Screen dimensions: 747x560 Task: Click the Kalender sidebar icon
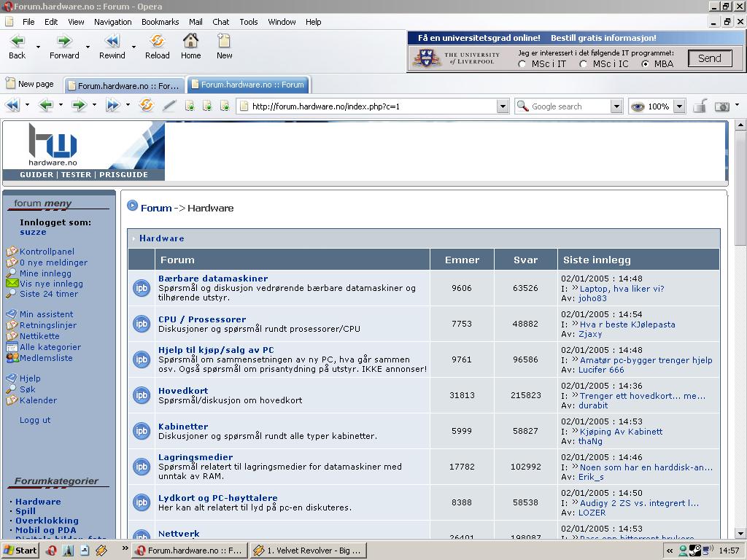[x=12, y=400]
